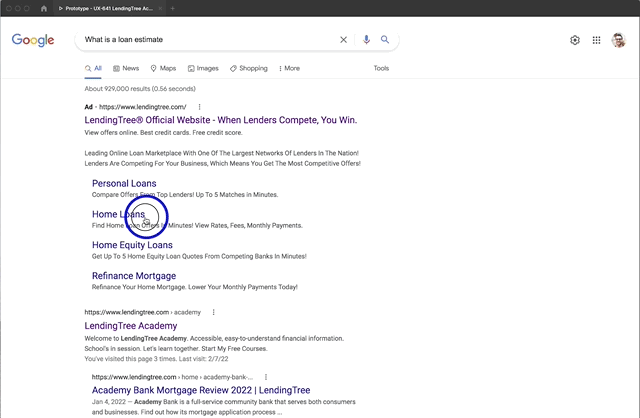640x418 pixels.
Task: Expand the More search categories menu
Action: click(289, 69)
